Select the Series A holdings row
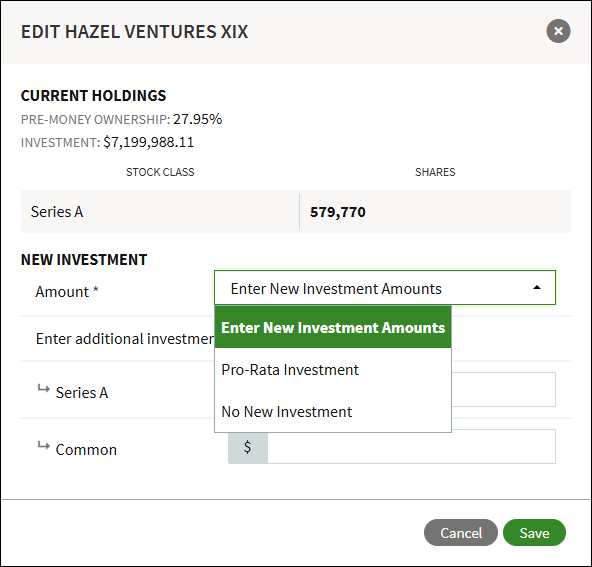Screen dimensions: 592x567 click(296, 211)
